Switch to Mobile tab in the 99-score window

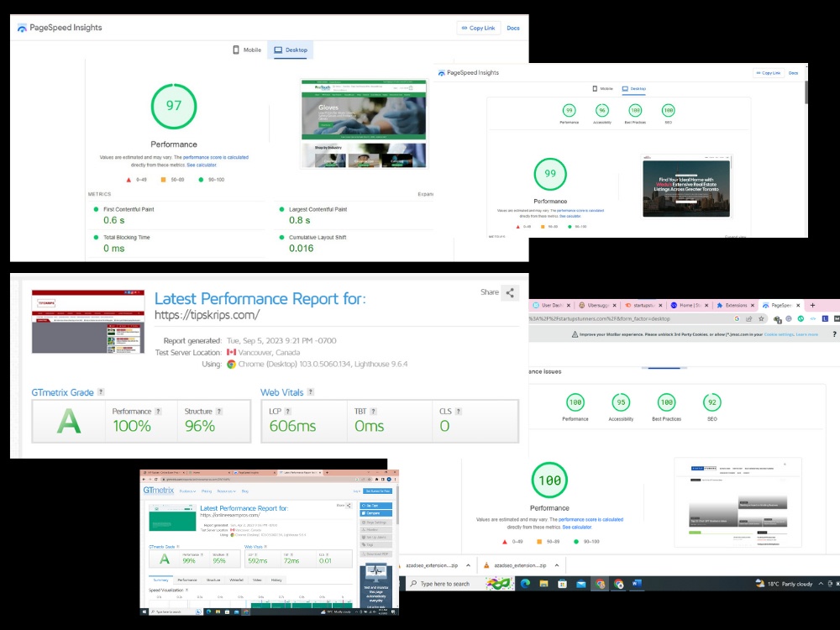602,88
